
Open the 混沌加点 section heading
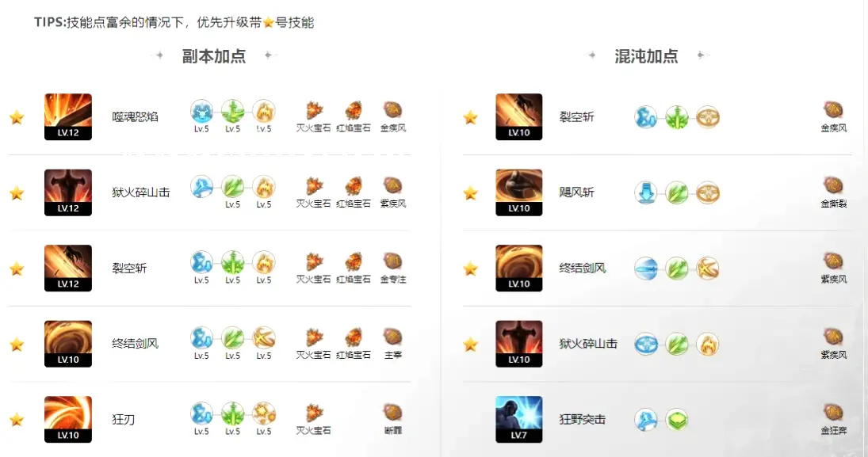click(x=646, y=56)
